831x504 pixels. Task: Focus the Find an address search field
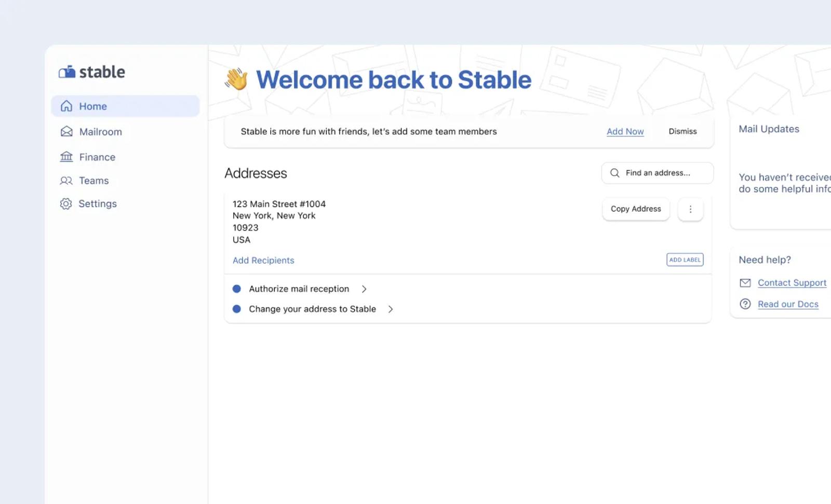pyautogui.click(x=657, y=173)
